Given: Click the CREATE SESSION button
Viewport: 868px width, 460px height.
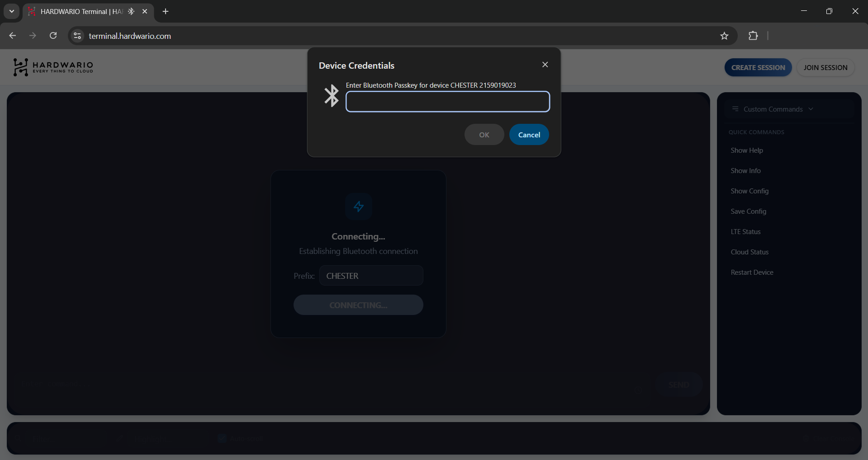Looking at the screenshot, I should [x=758, y=67].
